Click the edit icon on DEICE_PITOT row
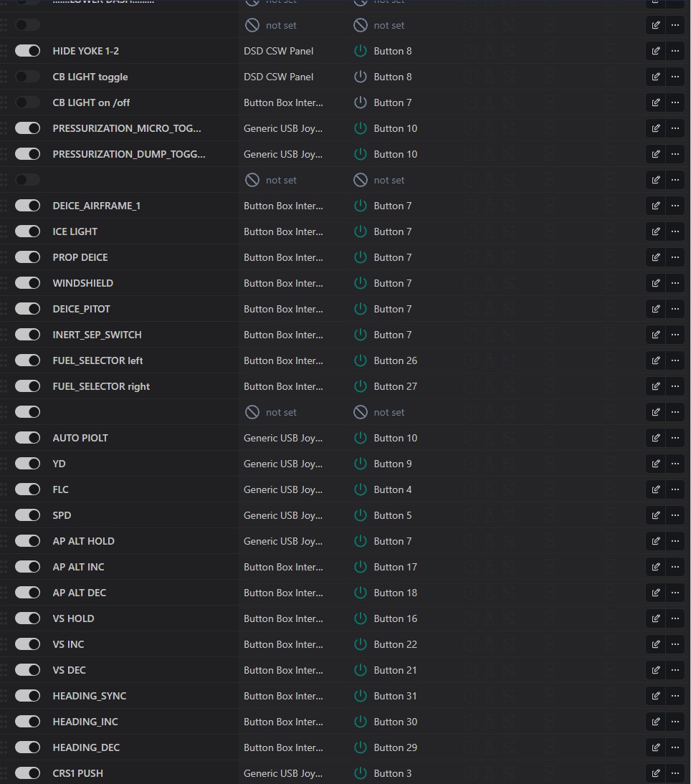The height and width of the screenshot is (784, 691). [655, 309]
